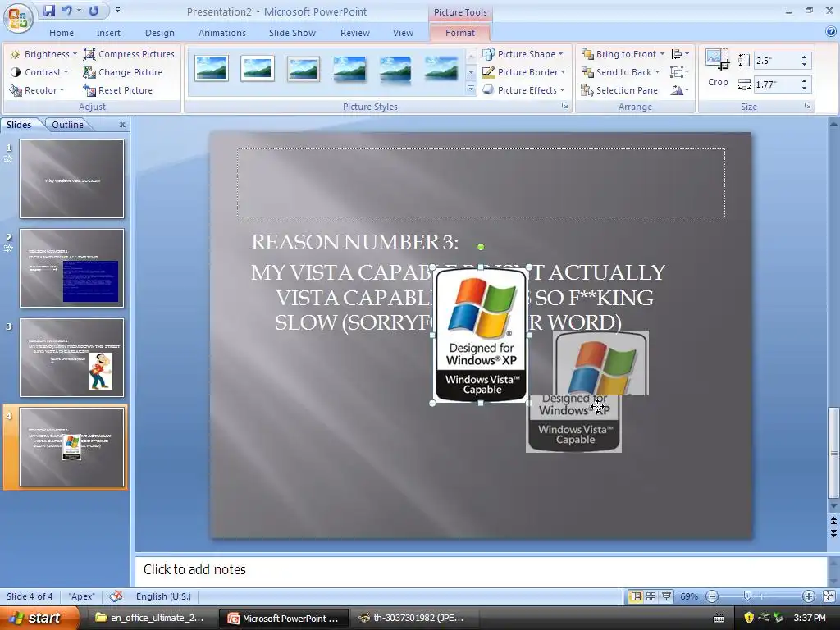Click the green rotation handle of the picture
This screenshot has width=840, height=630.
point(481,246)
